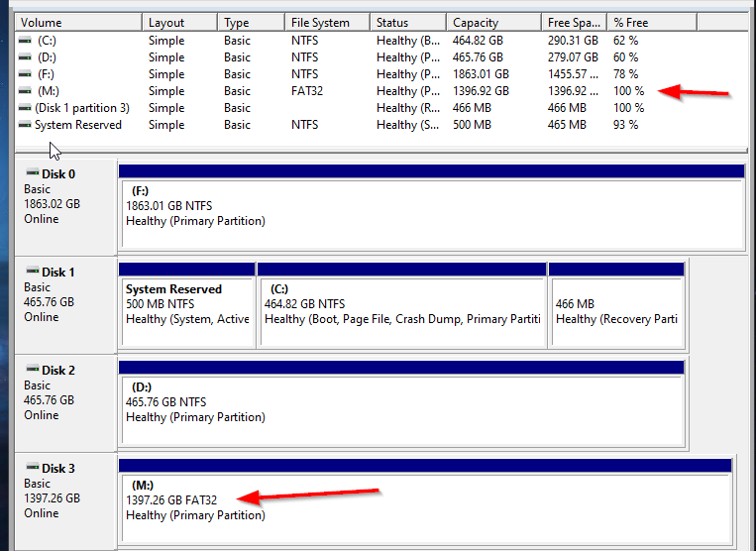The width and height of the screenshot is (756, 551).
Task: Click the 1863.01 GB capacity cell
Action: (481, 74)
